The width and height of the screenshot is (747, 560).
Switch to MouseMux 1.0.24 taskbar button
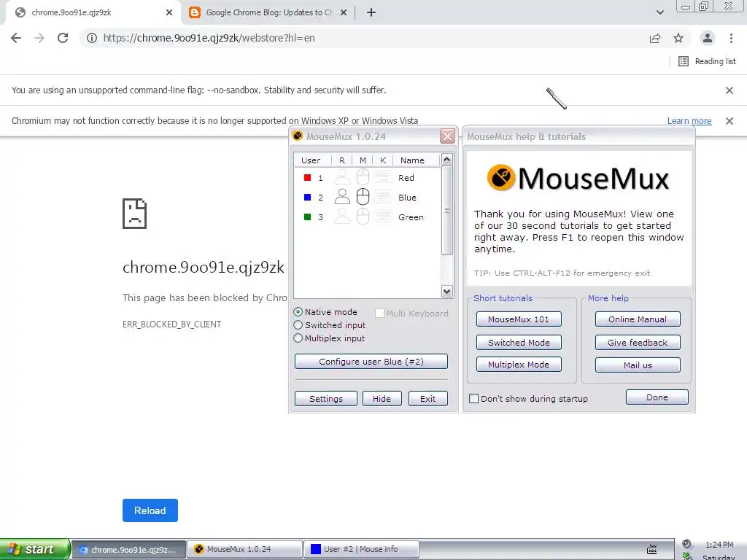tap(245, 550)
